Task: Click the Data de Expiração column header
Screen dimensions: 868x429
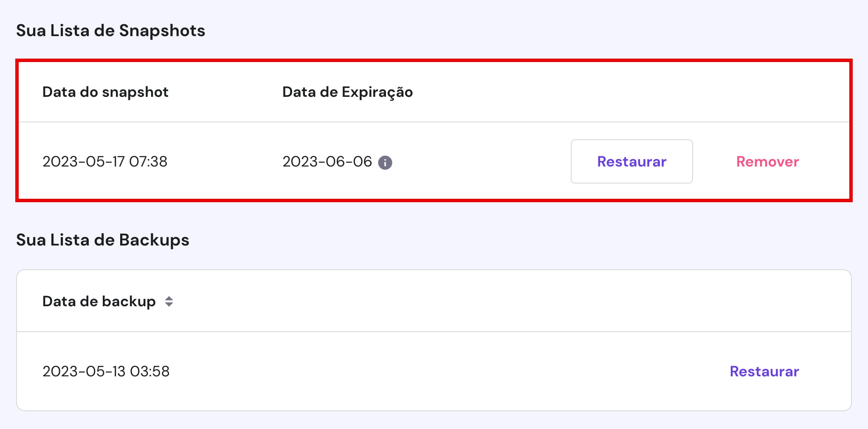Action: [x=347, y=92]
